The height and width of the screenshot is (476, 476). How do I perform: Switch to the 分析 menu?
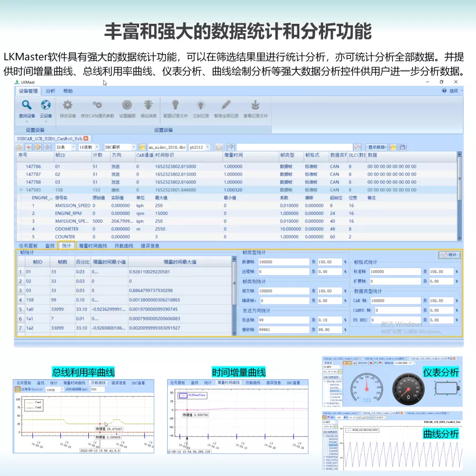[51, 90]
